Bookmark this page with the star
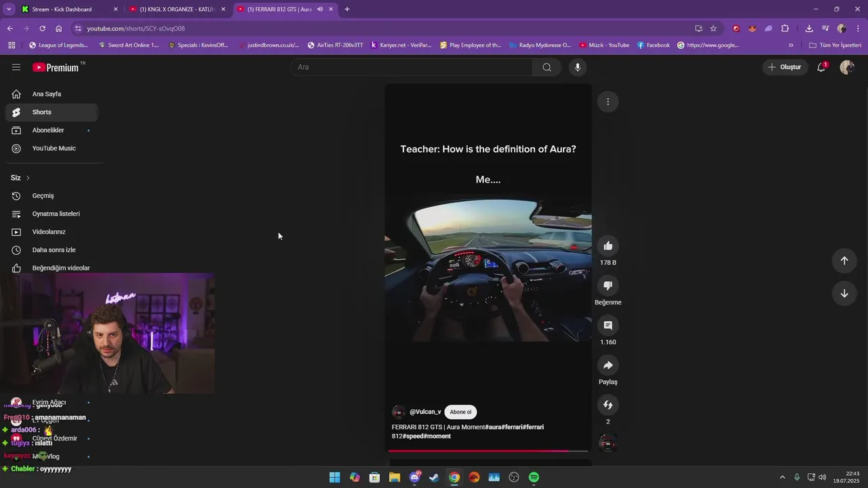The image size is (868, 488). click(x=713, y=28)
